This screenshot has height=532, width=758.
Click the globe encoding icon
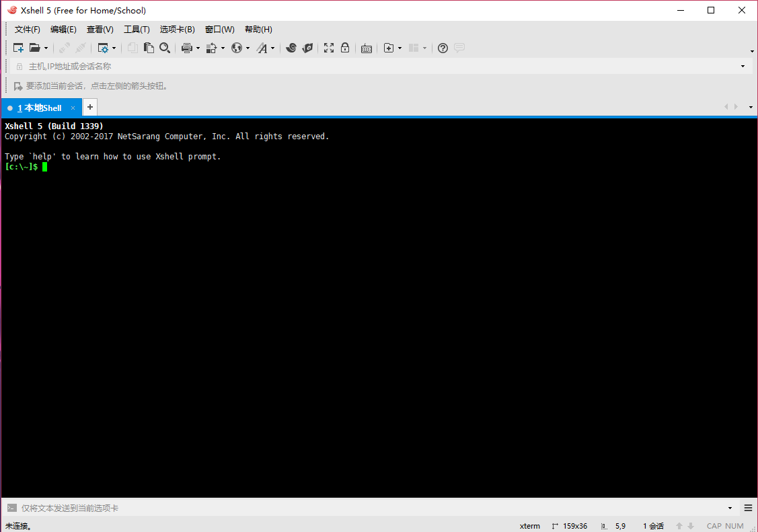tap(236, 48)
